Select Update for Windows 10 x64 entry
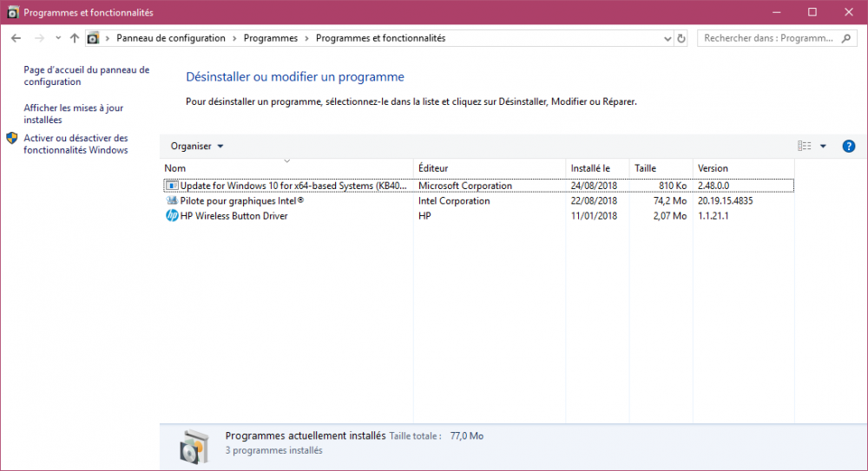Screen dimensions: 868x471 (479, 186)
